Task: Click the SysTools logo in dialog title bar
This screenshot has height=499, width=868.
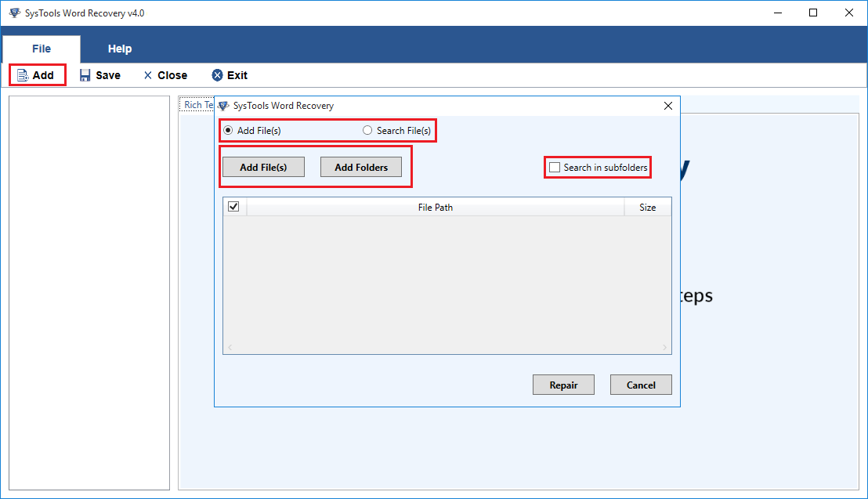Action: point(223,106)
